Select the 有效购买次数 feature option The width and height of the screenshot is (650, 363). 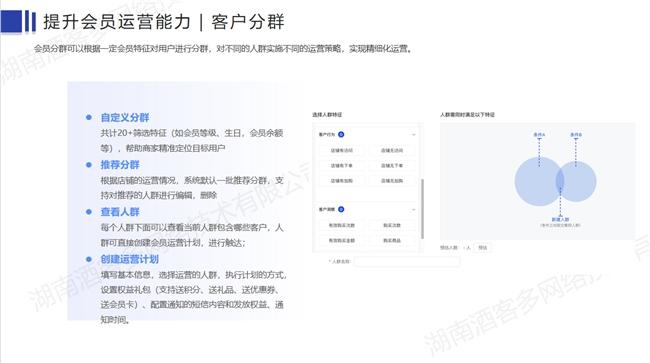(342, 225)
